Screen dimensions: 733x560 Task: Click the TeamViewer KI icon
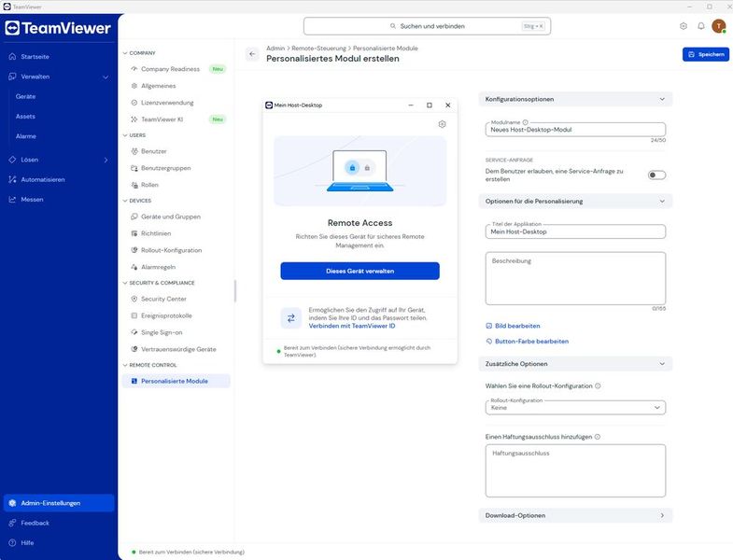[x=134, y=119]
